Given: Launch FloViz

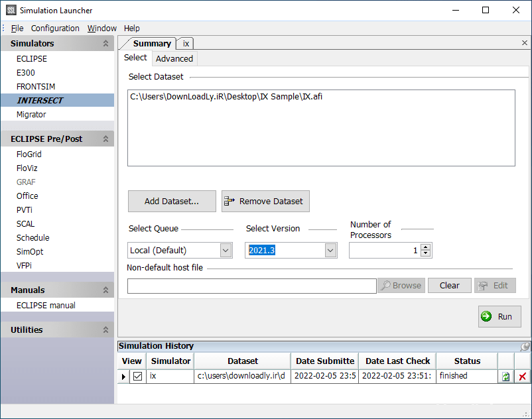Looking at the screenshot, I should [x=27, y=168].
